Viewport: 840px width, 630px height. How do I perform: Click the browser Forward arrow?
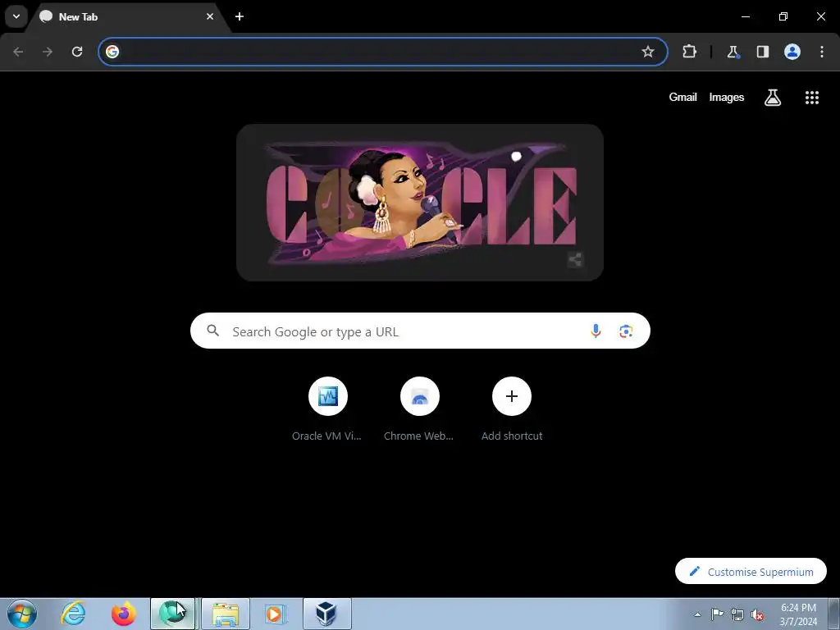click(48, 52)
